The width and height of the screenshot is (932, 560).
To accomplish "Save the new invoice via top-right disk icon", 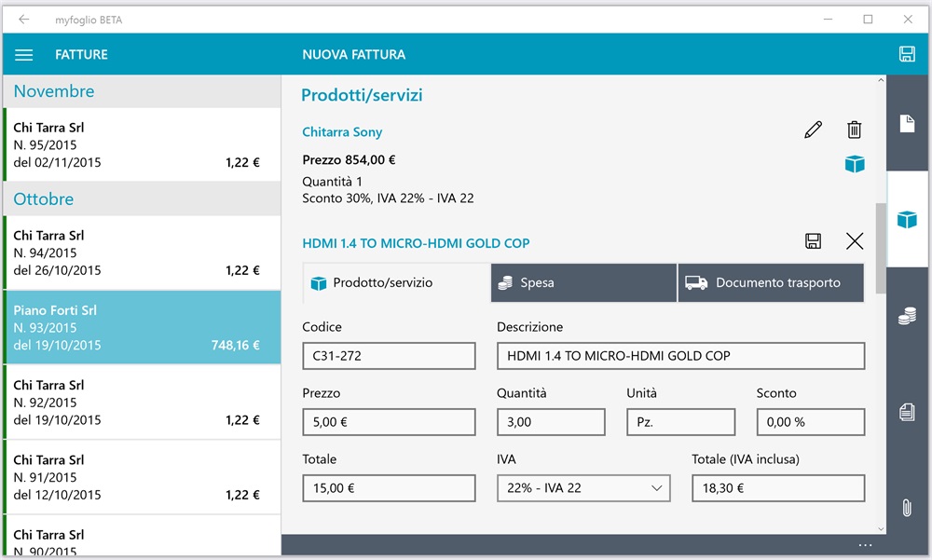I will (x=907, y=54).
